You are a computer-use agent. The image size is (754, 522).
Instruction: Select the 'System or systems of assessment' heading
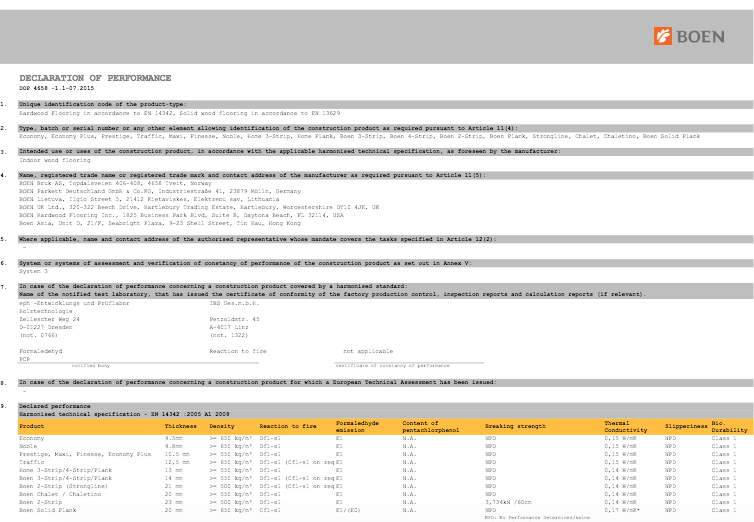tap(245, 263)
